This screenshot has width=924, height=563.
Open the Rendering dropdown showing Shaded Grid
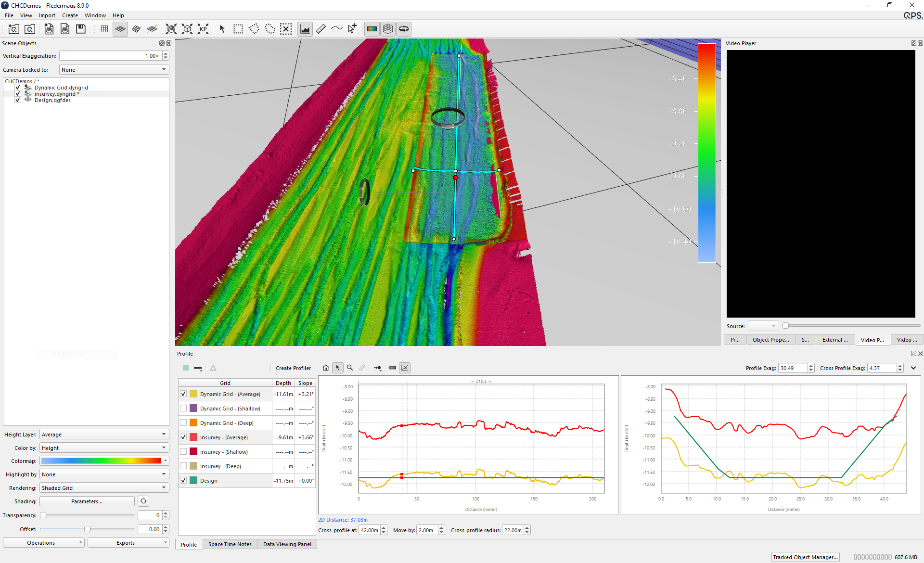(x=104, y=487)
